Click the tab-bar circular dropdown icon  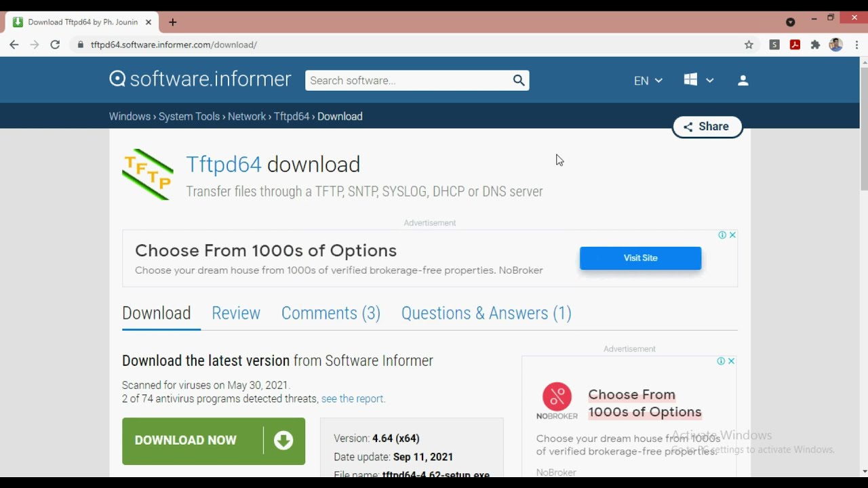[x=790, y=22]
